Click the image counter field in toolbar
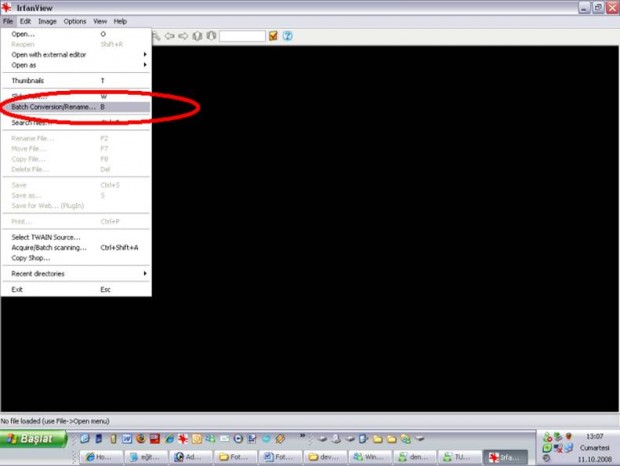620x466 pixels. (x=242, y=36)
